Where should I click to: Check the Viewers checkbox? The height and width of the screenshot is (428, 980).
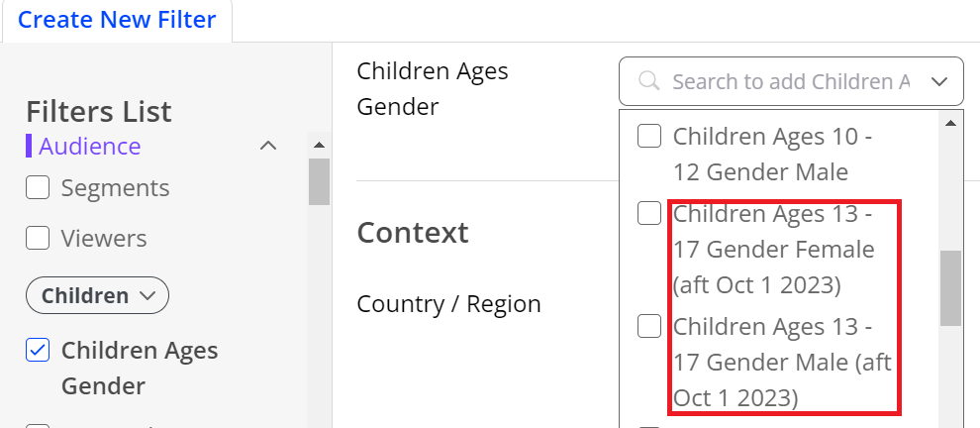click(38, 238)
